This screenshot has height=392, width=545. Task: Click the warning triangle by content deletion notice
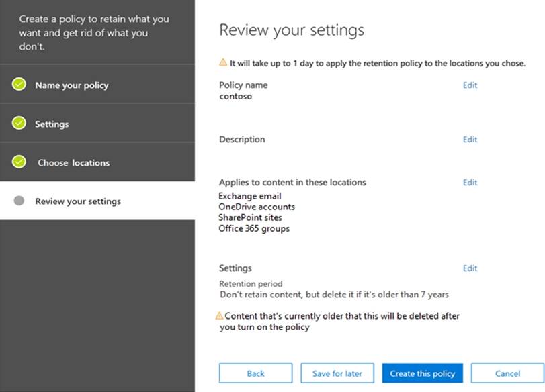pyautogui.click(x=219, y=315)
